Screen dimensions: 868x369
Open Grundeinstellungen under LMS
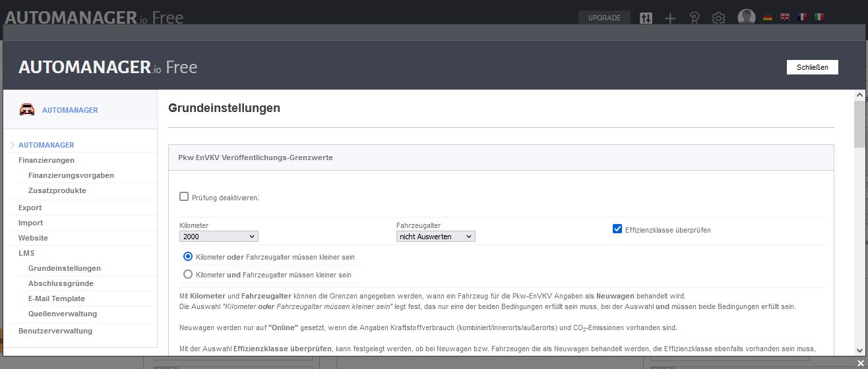pyautogui.click(x=65, y=268)
